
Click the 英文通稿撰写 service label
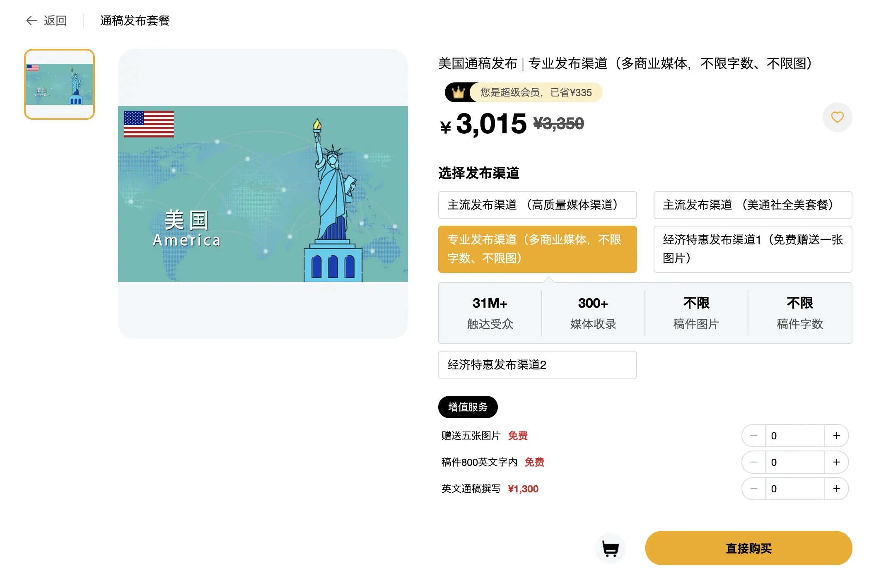click(471, 489)
